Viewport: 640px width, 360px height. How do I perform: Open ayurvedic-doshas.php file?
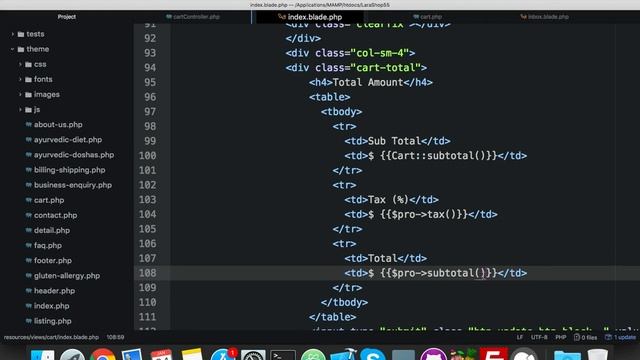tap(74, 155)
